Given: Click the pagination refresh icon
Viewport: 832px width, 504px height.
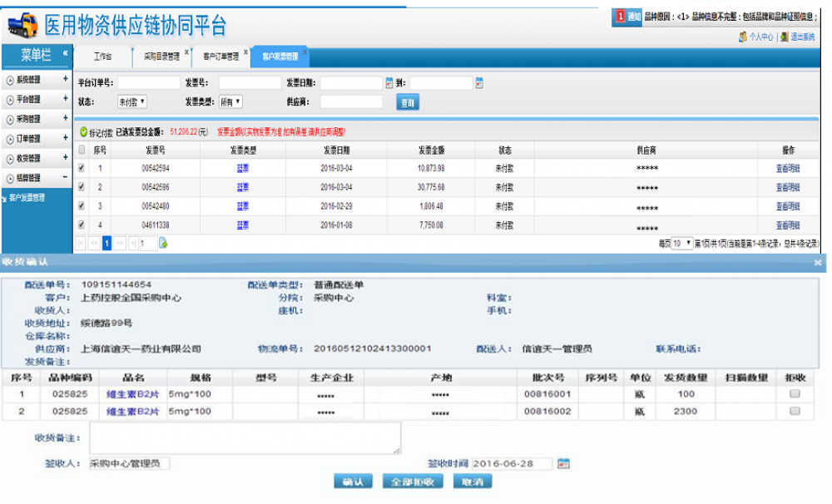Looking at the screenshot, I should (x=164, y=243).
